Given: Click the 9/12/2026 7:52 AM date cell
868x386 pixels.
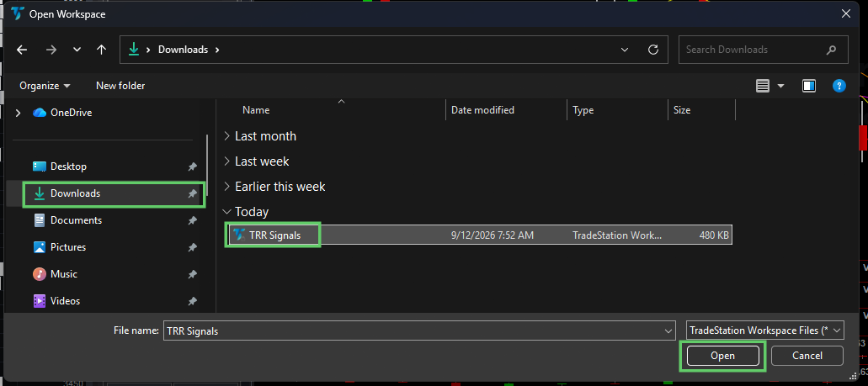Looking at the screenshot, I should tap(493, 235).
